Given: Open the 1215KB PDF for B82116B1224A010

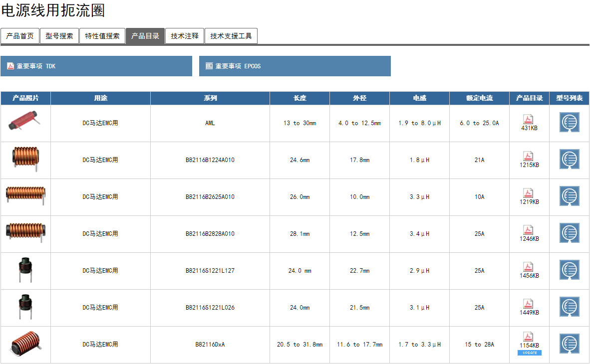Looking at the screenshot, I should [528, 156].
